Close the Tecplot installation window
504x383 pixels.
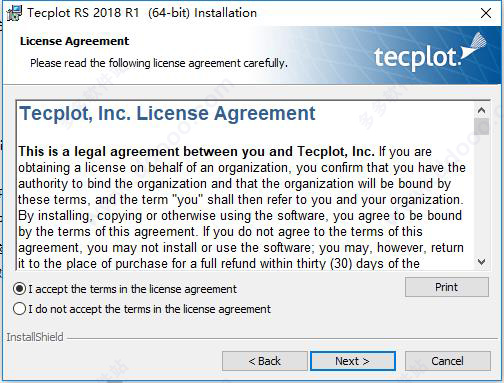486,13
